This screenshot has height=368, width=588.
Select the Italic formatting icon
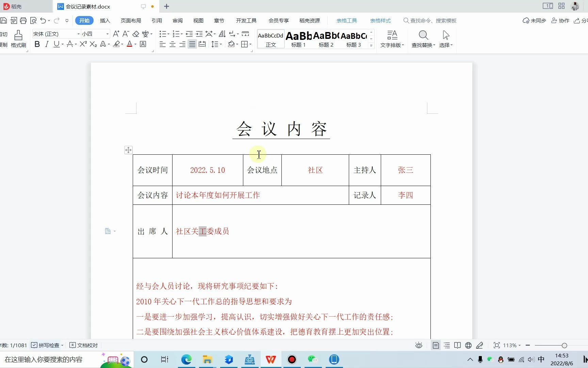(47, 44)
